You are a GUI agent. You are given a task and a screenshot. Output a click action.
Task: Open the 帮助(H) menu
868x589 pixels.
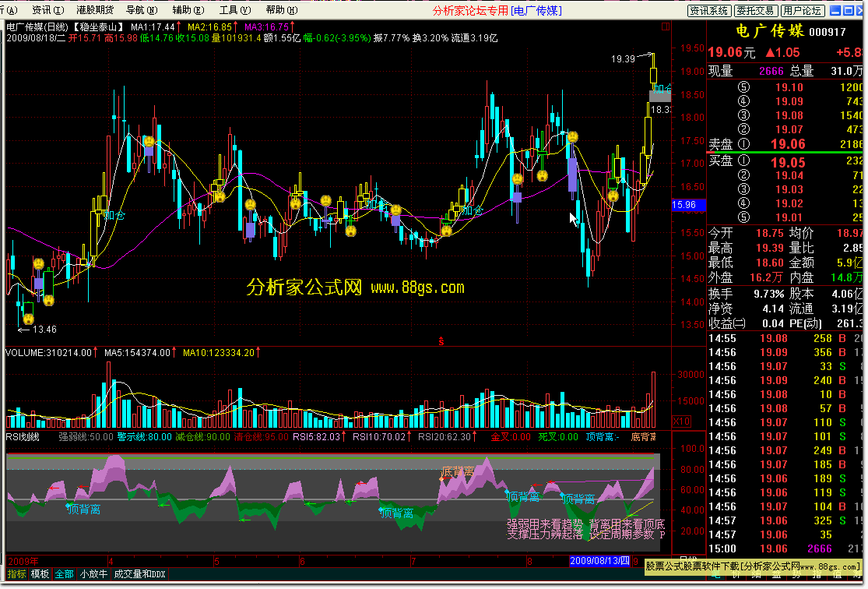pyautogui.click(x=281, y=10)
